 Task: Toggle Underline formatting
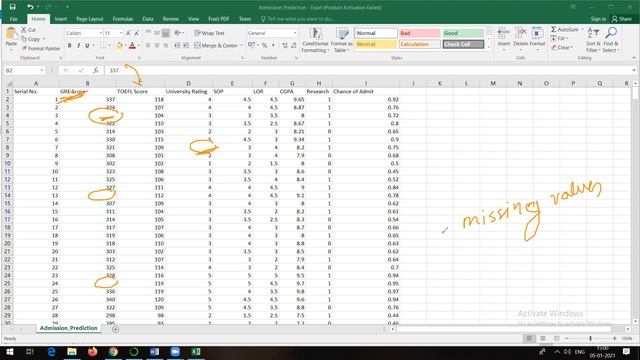click(87, 45)
